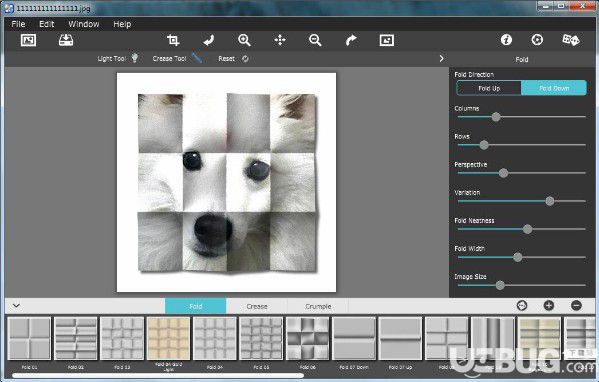Click the Reset button in tool bar
The height and width of the screenshot is (382, 599).
pos(233,59)
